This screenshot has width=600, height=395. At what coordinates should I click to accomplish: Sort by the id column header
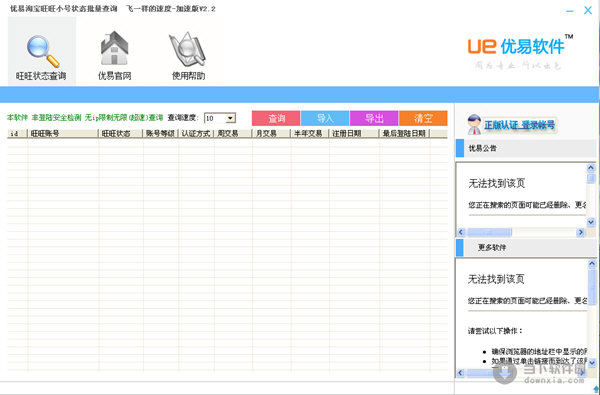[x=17, y=134]
